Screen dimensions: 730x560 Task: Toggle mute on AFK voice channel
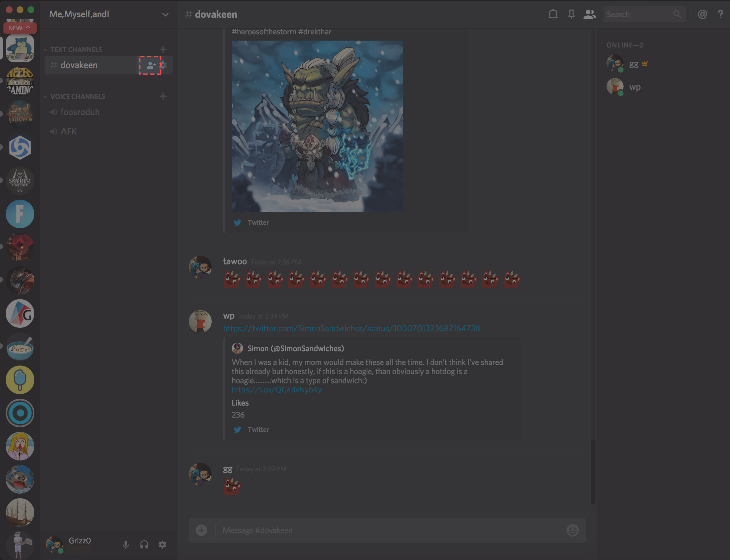tap(53, 131)
